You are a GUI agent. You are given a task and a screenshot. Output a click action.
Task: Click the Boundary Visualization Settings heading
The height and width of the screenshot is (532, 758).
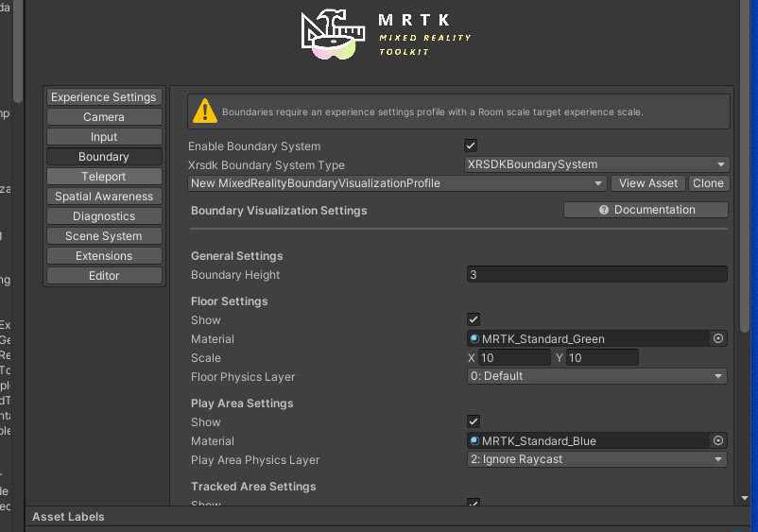(279, 211)
